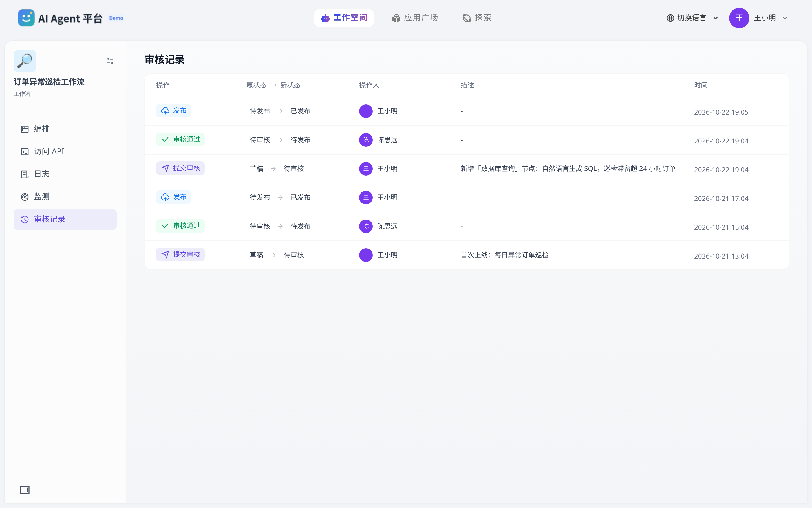Open 日志 in the sidebar
Image resolution: width=812 pixels, height=508 pixels.
coord(65,174)
